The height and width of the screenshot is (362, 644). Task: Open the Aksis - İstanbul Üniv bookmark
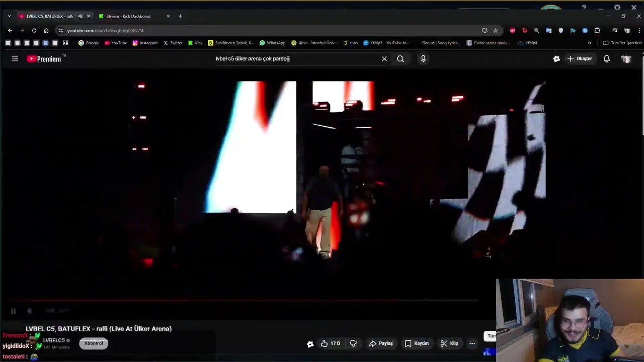314,43
